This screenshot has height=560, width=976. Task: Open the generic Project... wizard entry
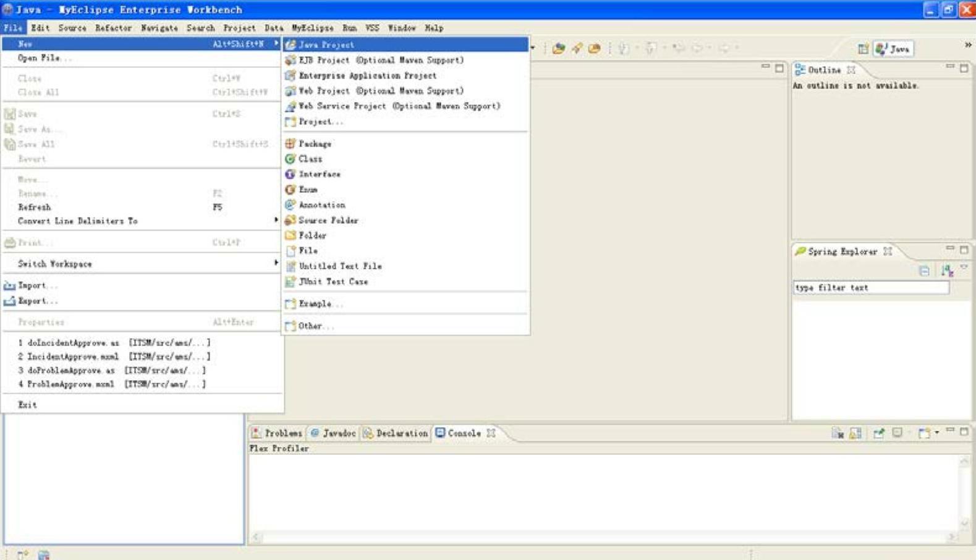point(405,122)
